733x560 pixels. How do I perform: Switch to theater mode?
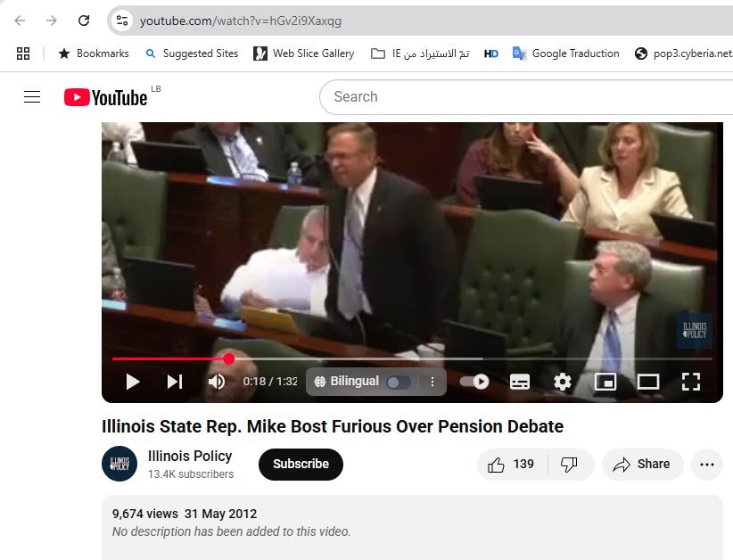648,382
